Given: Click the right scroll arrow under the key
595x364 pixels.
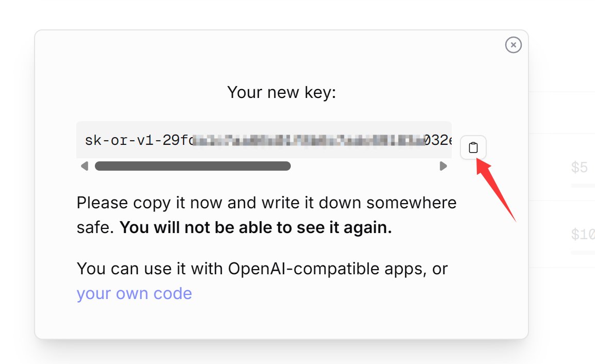Looking at the screenshot, I should (x=443, y=166).
